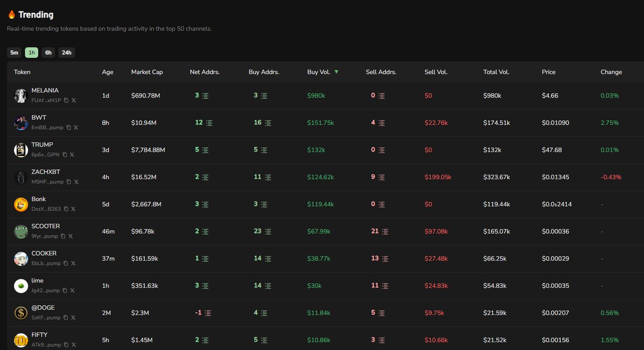The height and width of the screenshot is (350, 644).
Task: Copy the ZACHXBT token address
Action: pyautogui.click(x=68, y=182)
